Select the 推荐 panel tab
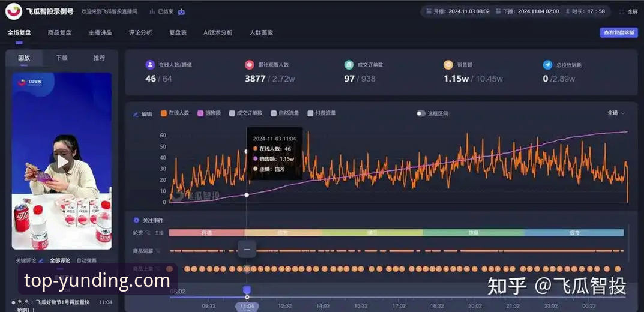644x312 pixels. pyautogui.click(x=99, y=58)
